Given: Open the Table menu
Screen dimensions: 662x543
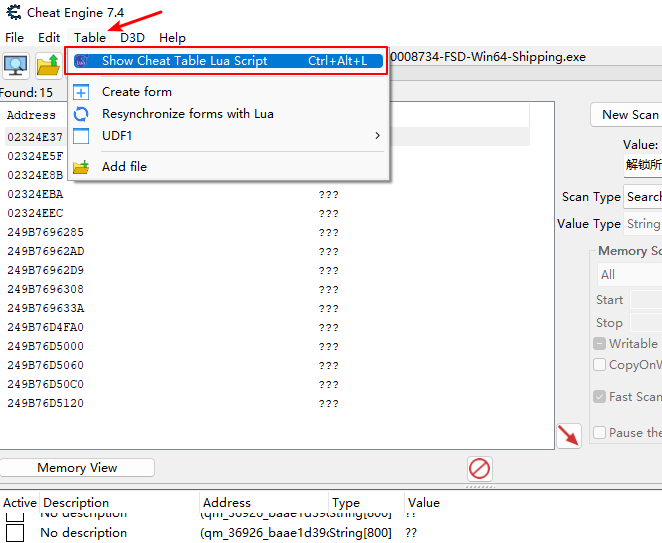Looking at the screenshot, I should coord(90,38).
